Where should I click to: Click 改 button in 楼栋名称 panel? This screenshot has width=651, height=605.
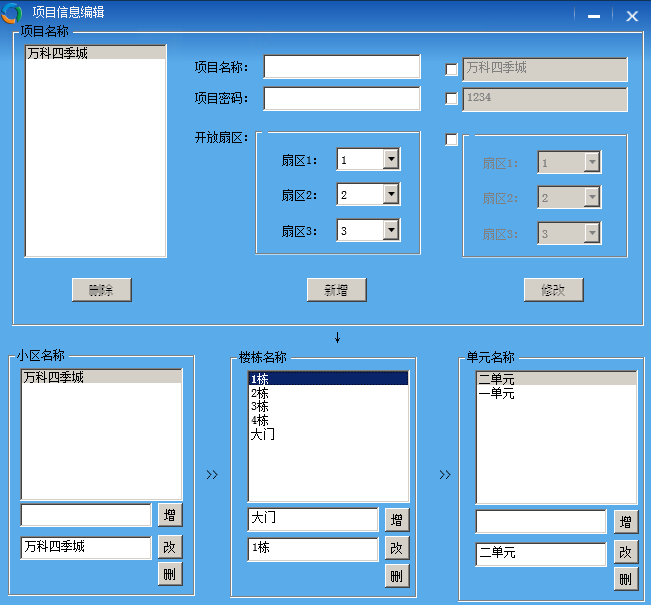(x=397, y=548)
